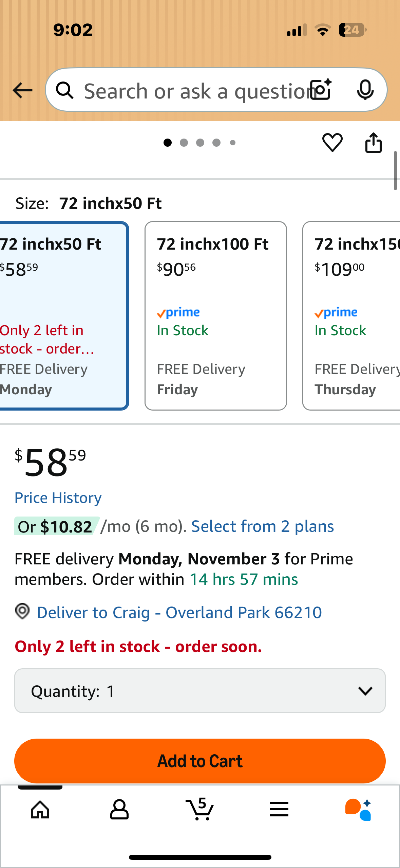Add item to wishlist with heart icon

click(x=332, y=143)
